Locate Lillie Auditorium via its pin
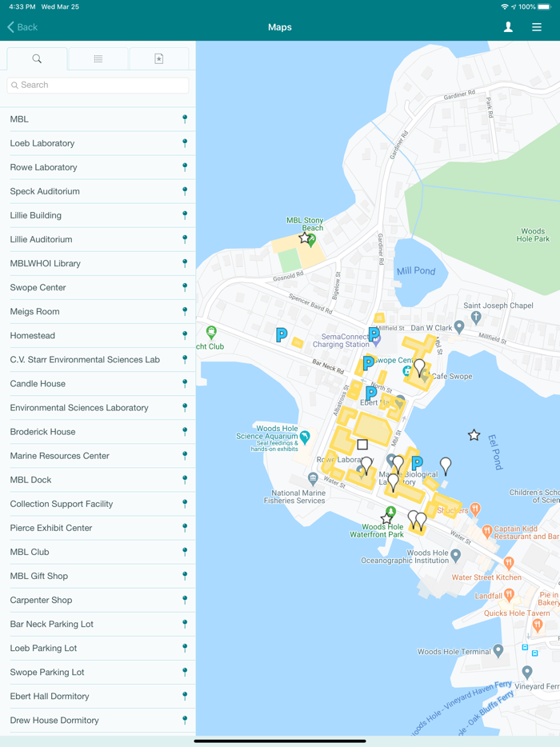The image size is (560, 747). point(185,239)
